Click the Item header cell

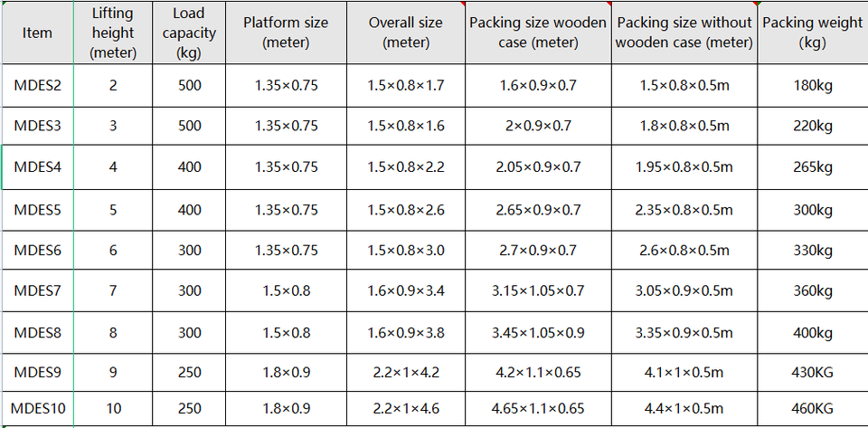pos(38,33)
